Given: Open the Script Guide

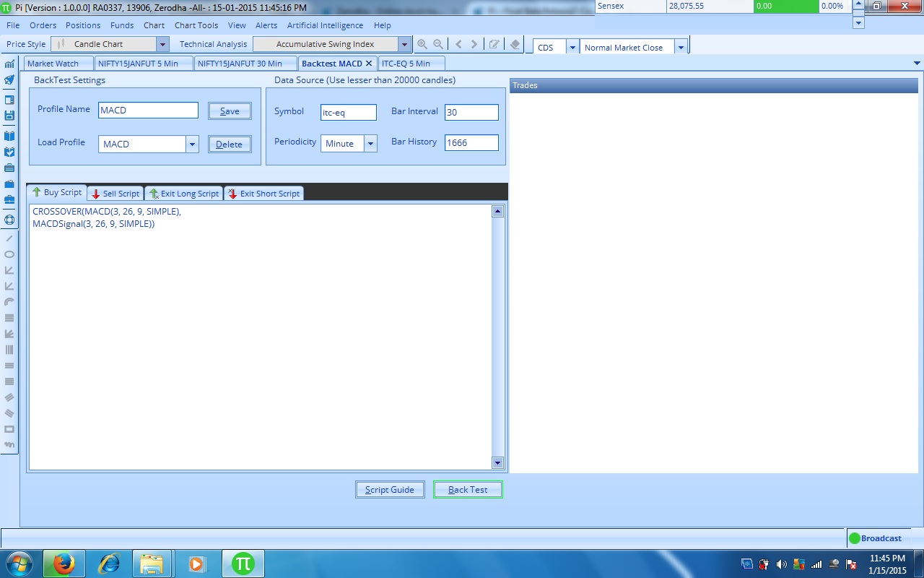Looking at the screenshot, I should (x=390, y=490).
